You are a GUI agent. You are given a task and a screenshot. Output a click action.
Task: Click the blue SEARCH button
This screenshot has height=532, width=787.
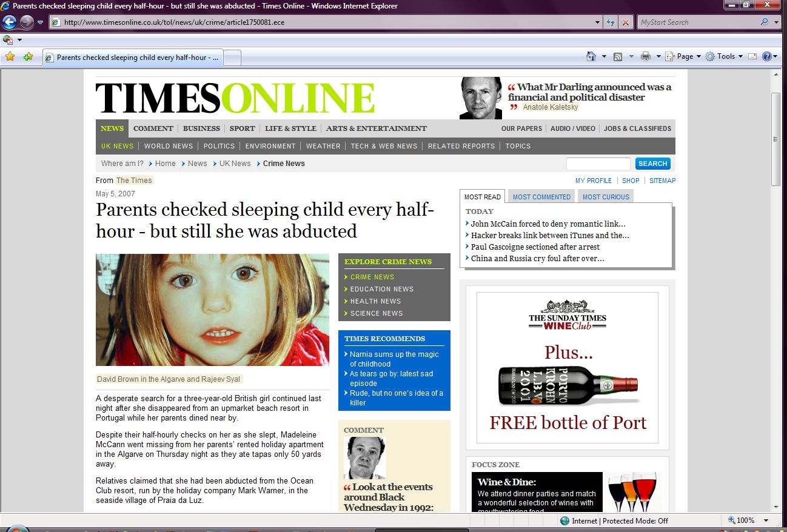[652, 164]
